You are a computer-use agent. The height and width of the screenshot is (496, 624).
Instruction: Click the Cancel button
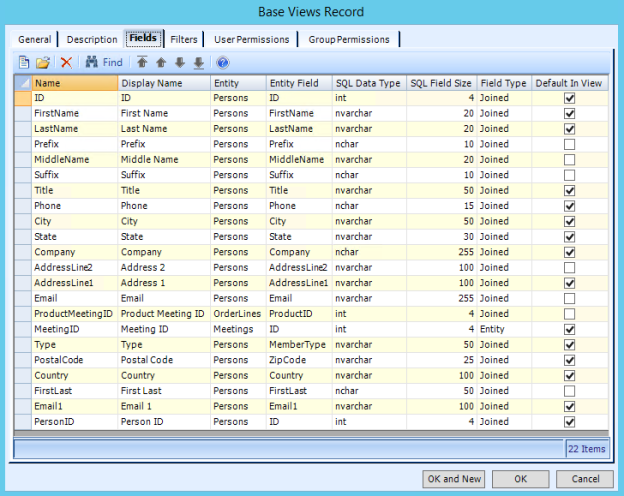(585, 479)
